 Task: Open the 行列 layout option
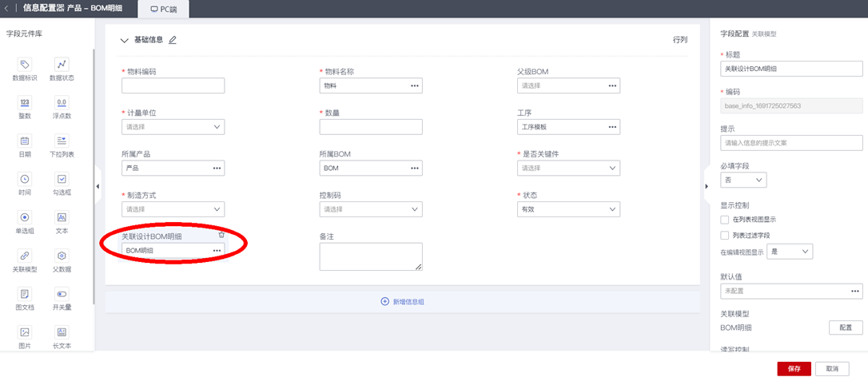pyautogui.click(x=680, y=39)
